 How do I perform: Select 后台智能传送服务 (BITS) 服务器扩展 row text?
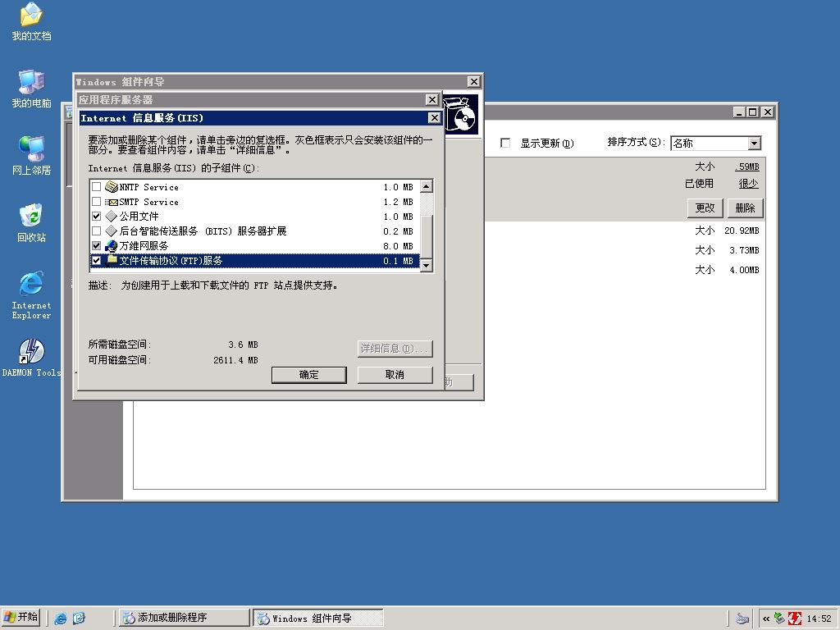(203, 231)
